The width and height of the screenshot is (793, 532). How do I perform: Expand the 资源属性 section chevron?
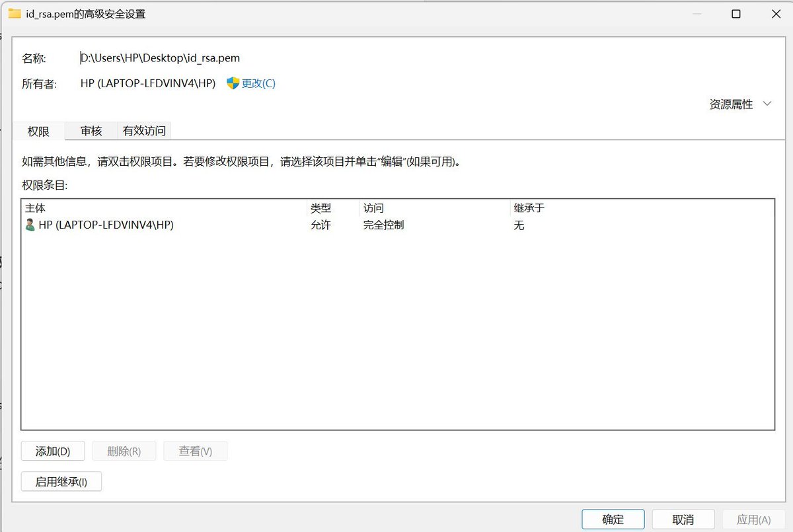767,104
